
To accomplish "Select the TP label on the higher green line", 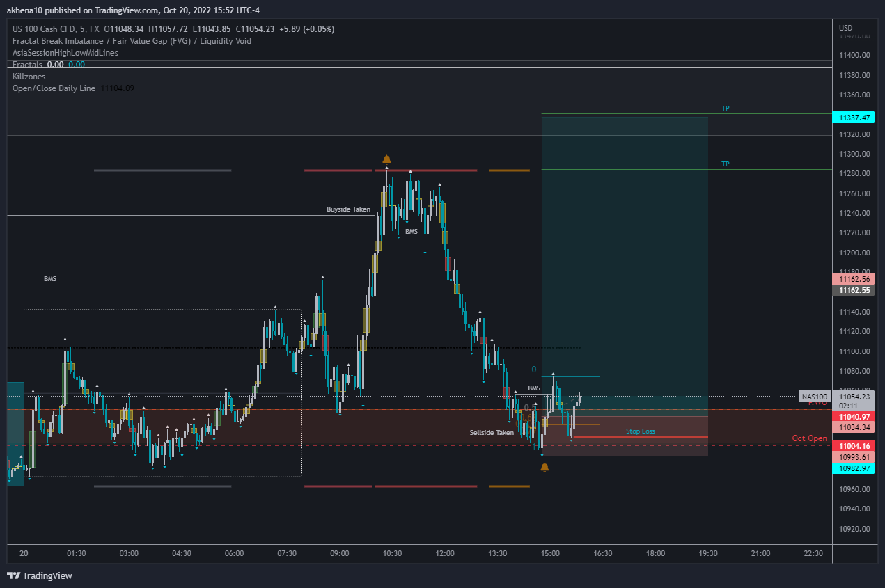I will click(x=725, y=109).
